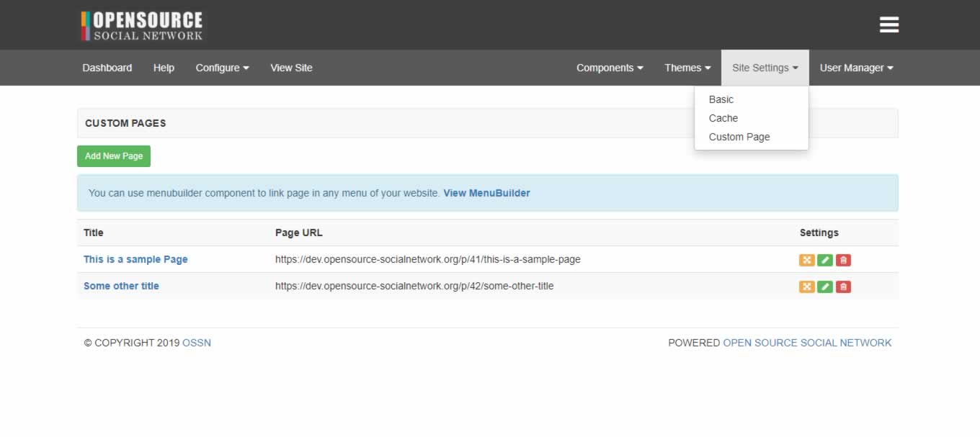The width and height of the screenshot is (980, 437).
Task: Go to Dashboard in the nav bar
Action: tap(107, 68)
